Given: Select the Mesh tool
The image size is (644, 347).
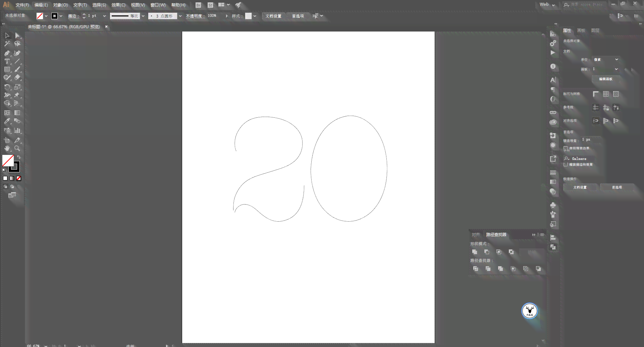Looking at the screenshot, I should click(7, 113).
